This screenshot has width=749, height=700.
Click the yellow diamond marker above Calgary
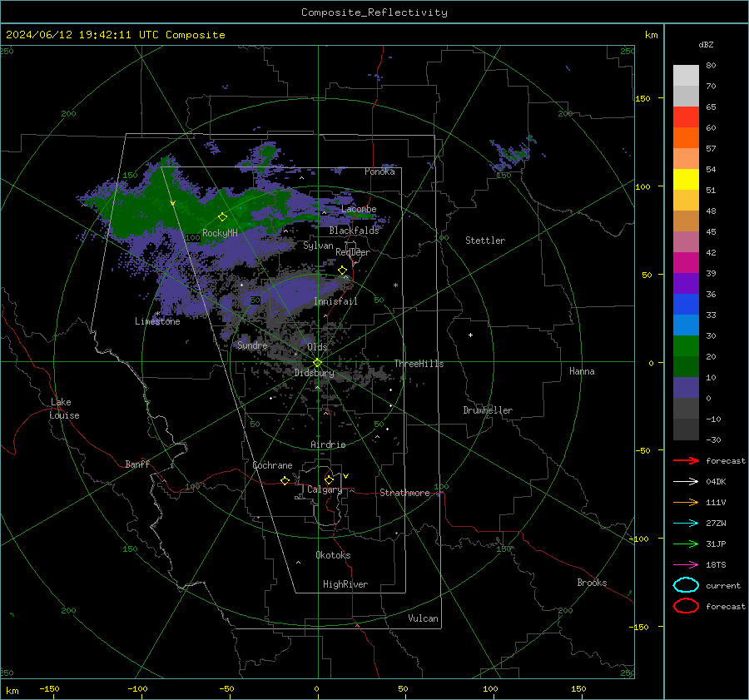click(x=329, y=479)
